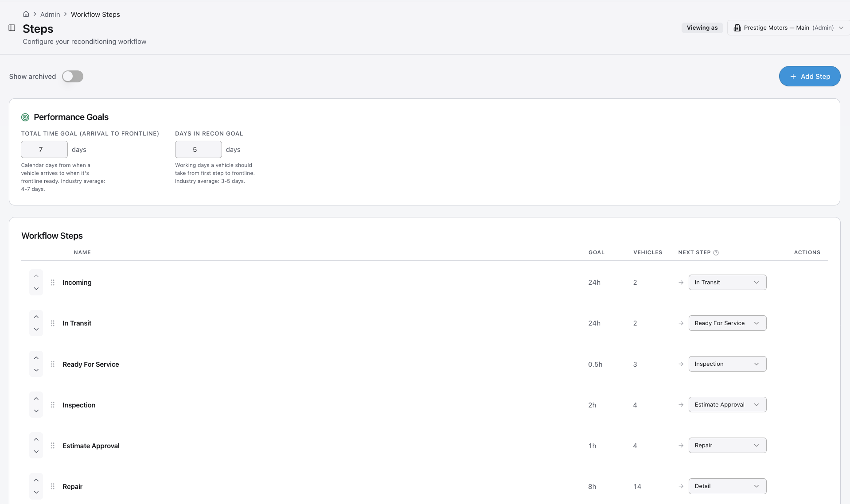Click the 2h goal for Inspection
The height and width of the screenshot is (504, 850).
point(592,405)
